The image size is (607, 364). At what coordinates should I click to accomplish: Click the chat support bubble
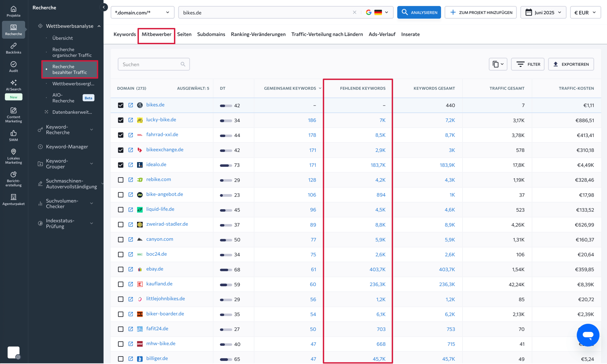pyautogui.click(x=588, y=335)
